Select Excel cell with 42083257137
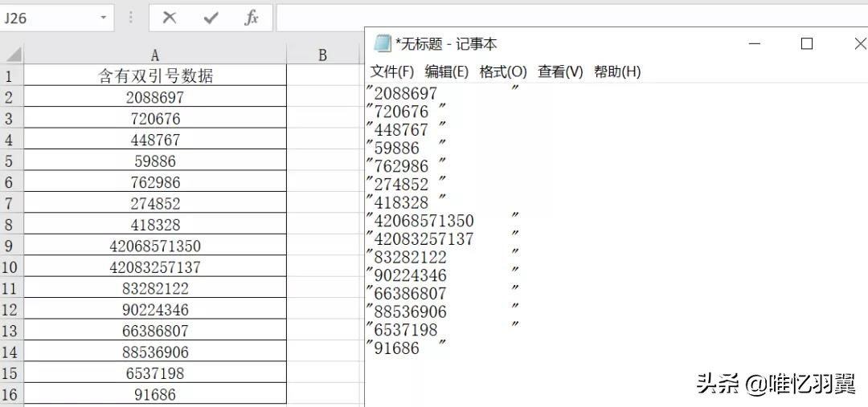The width and height of the screenshot is (868, 407). (x=155, y=267)
